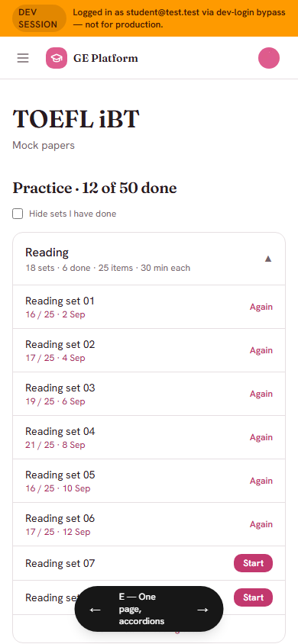Click Again for Reading set 02
This screenshot has width=298, height=644.
[261, 350]
